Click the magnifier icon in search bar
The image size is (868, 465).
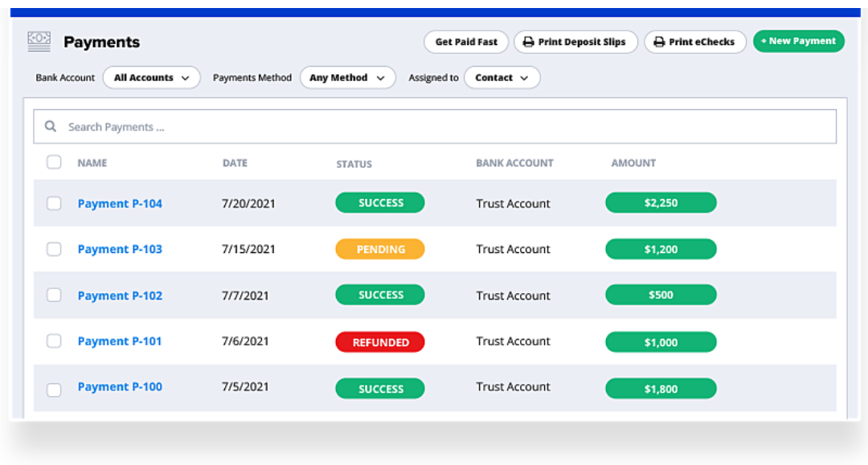(x=51, y=127)
